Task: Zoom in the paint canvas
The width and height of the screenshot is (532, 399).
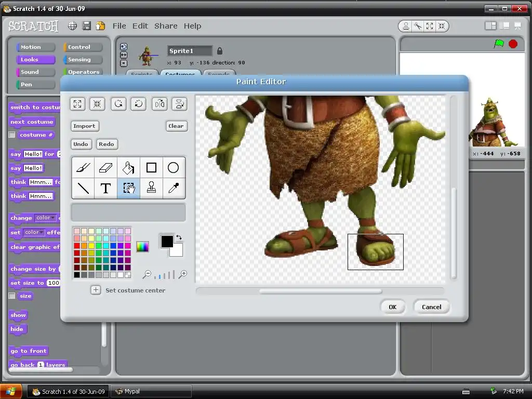Action: 182,274
